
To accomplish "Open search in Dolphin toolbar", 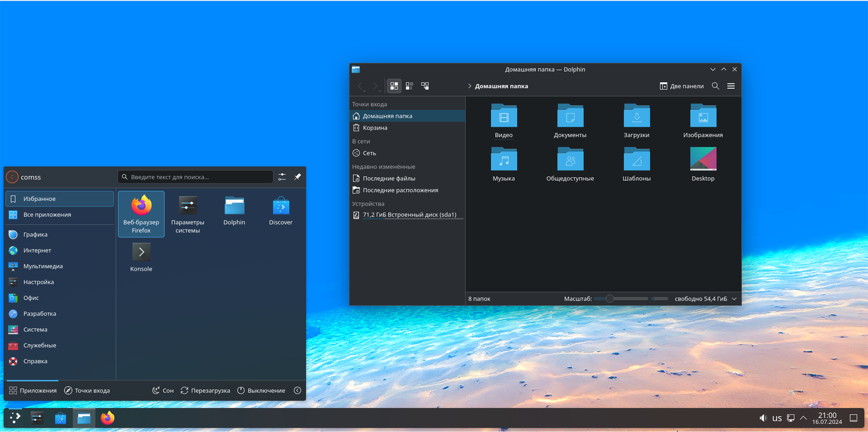I will (x=715, y=86).
